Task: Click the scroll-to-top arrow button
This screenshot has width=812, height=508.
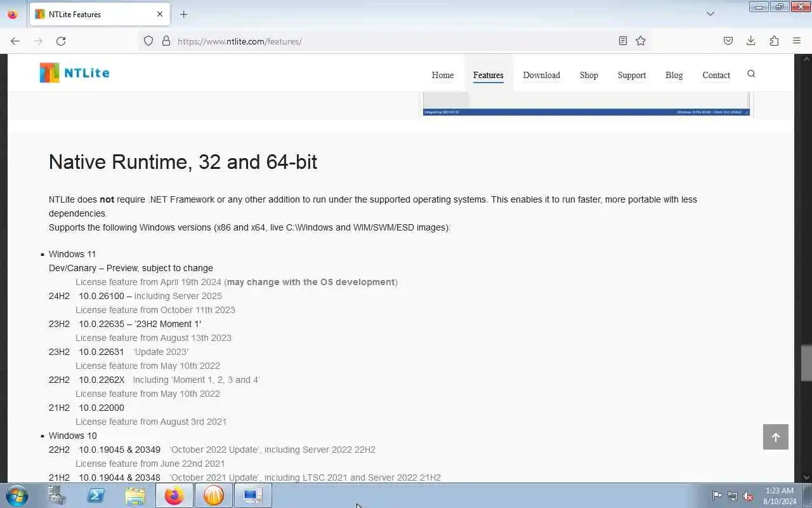Action: (x=775, y=437)
